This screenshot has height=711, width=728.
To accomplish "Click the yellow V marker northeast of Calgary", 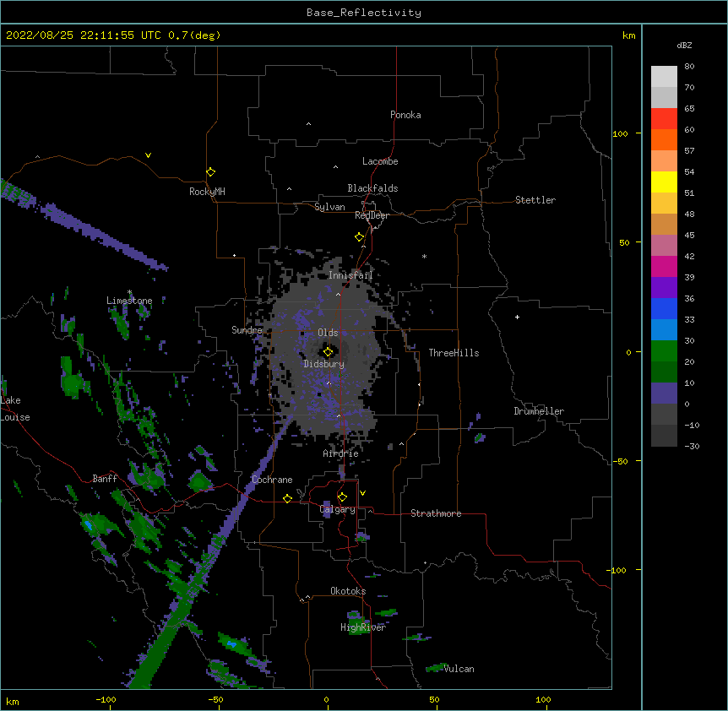I will [x=362, y=493].
